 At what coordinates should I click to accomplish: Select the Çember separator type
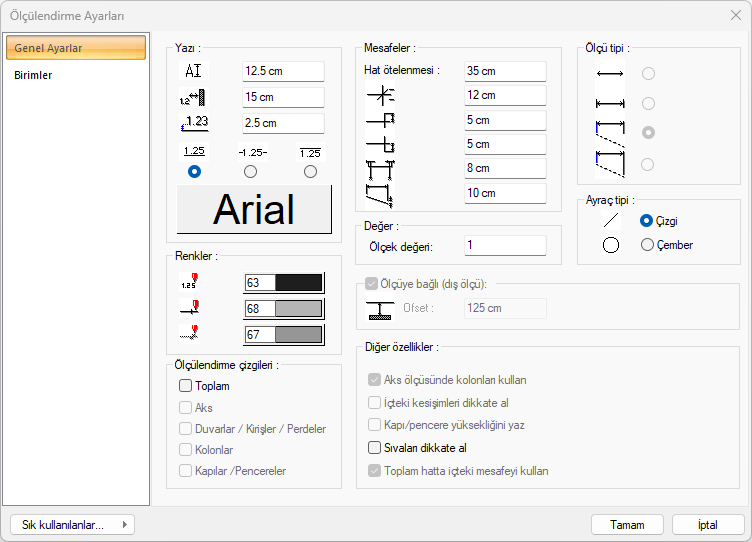(647, 245)
